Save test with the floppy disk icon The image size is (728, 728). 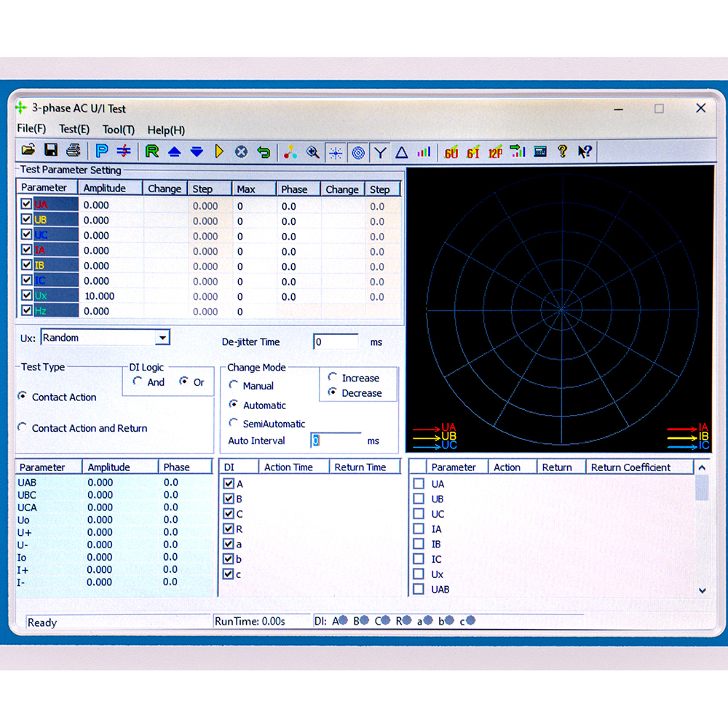[51, 151]
